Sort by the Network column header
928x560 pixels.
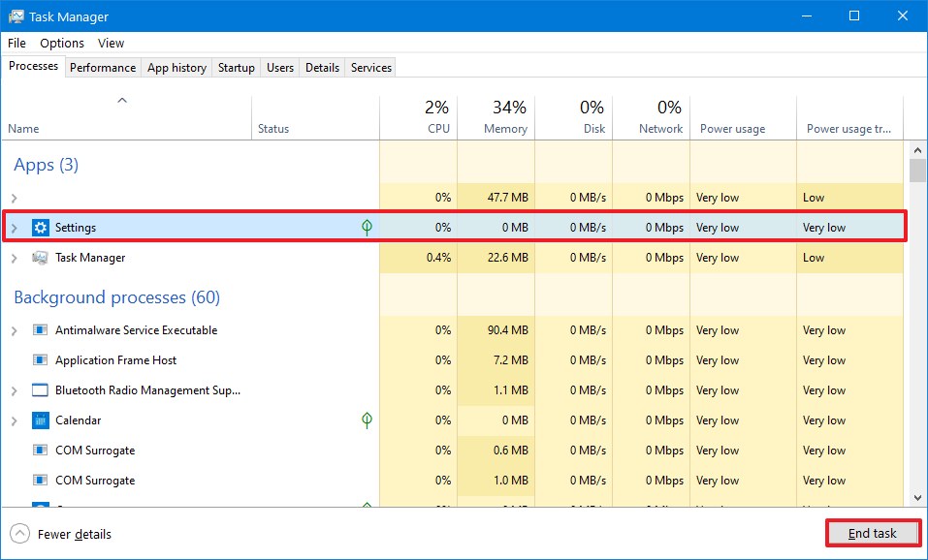[652, 117]
